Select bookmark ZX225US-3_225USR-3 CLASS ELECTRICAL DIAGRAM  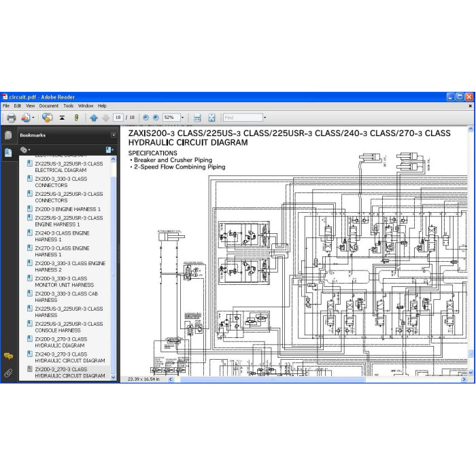pos(69,167)
